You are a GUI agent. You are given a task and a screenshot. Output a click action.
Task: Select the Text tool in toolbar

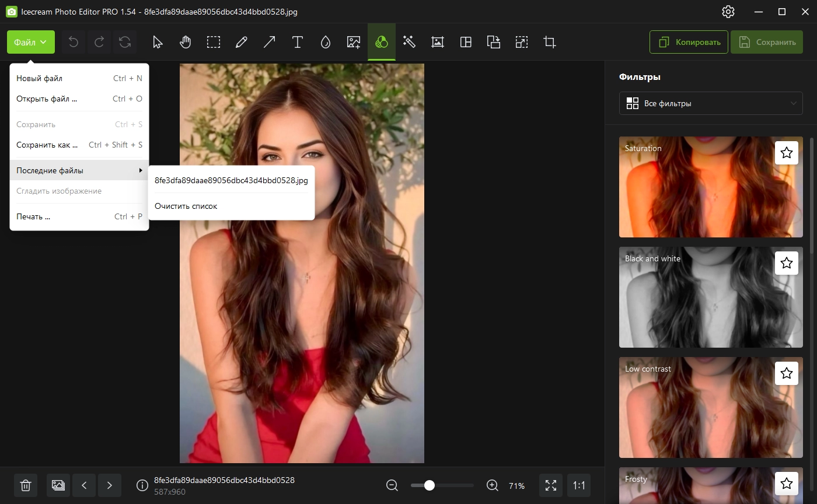coord(297,42)
